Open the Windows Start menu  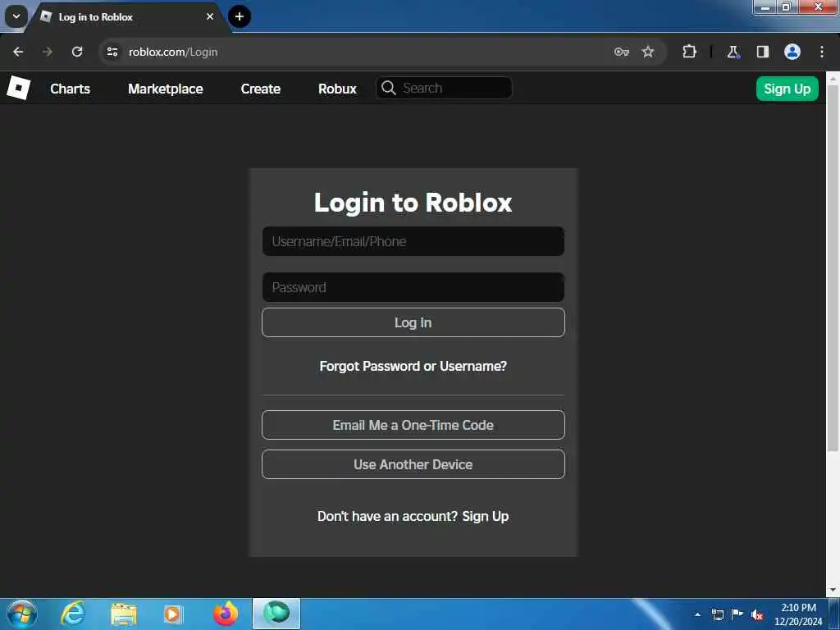22,614
